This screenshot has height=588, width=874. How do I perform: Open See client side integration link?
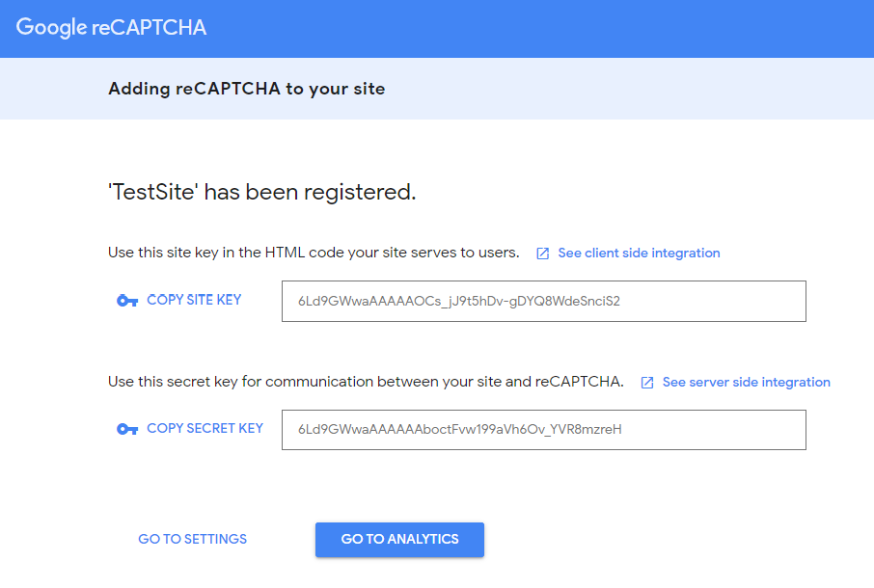coord(639,253)
